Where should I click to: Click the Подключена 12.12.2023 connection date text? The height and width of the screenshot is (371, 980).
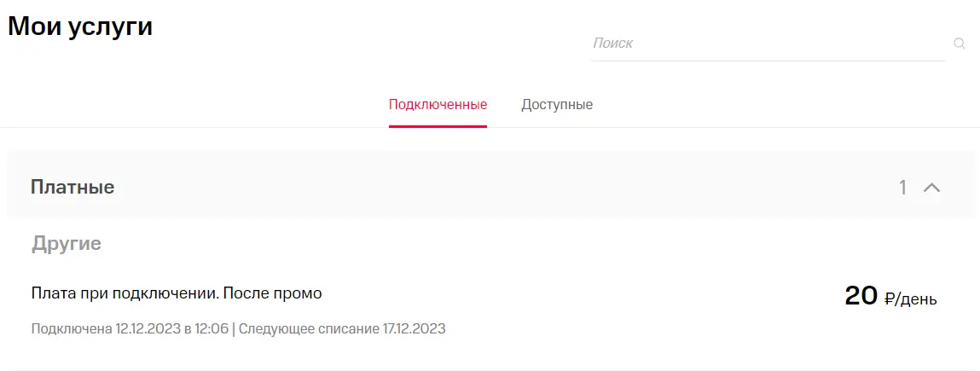(x=130, y=328)
